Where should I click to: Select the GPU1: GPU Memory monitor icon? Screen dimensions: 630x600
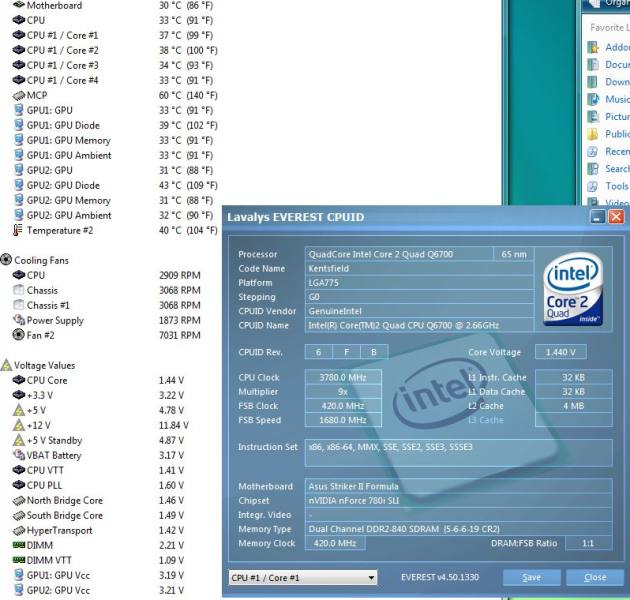tap(18, 140)
